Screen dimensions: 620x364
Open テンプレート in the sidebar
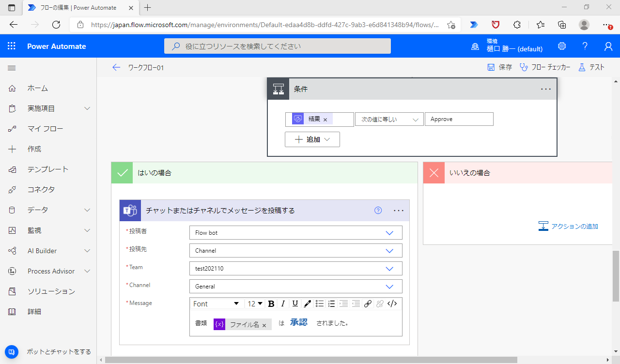click(48, 169)
